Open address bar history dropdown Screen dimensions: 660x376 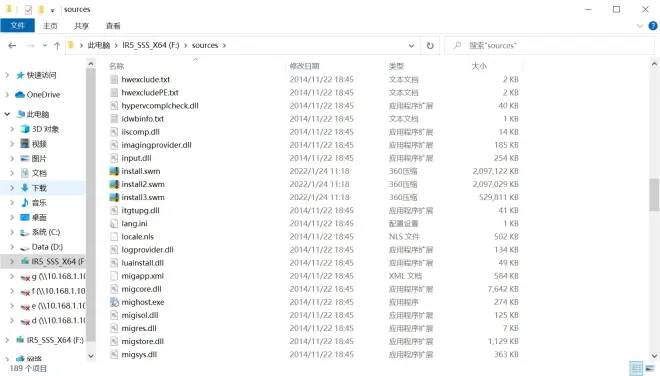pyautogui.click(x=411, y=45)
